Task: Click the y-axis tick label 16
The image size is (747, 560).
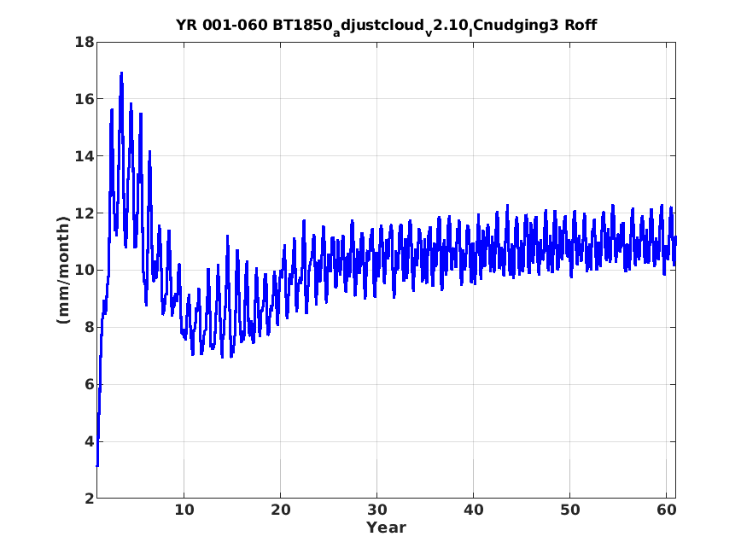Action: pyautogui.click(x=85, y=99)
